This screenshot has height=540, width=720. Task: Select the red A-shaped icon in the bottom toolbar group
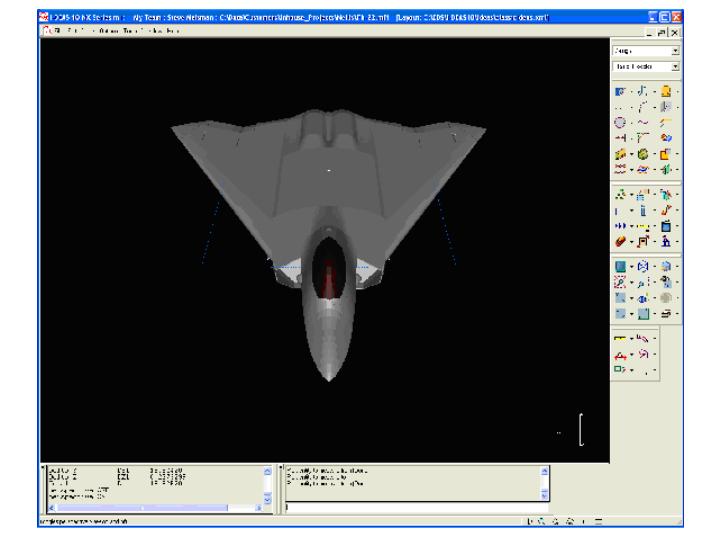click(x=620, y=355)
